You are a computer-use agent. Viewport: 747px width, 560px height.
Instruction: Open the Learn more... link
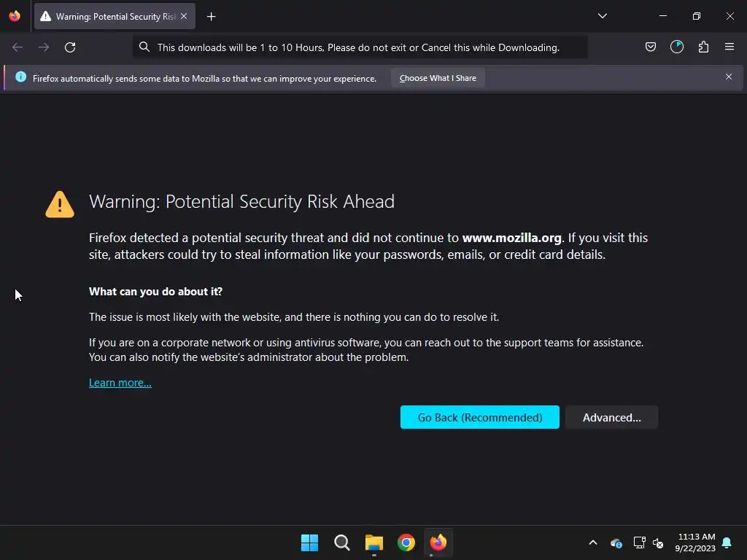[x=120, y=382]
